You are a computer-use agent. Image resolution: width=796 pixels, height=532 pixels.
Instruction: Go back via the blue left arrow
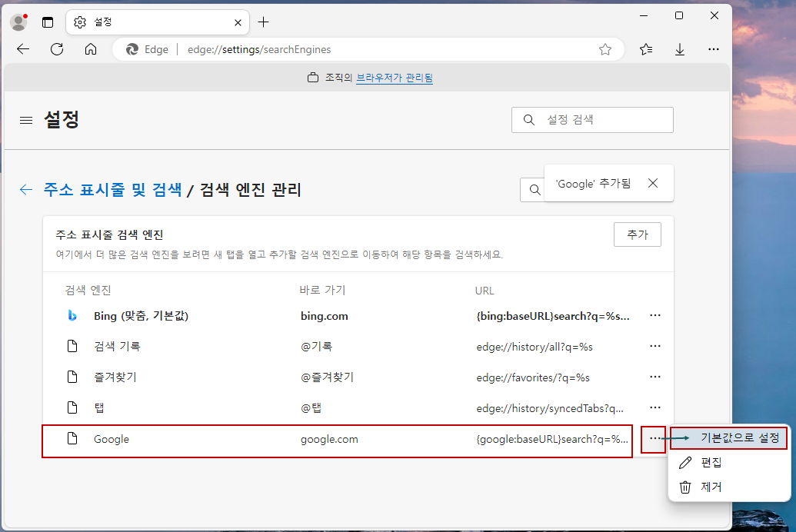26,190
